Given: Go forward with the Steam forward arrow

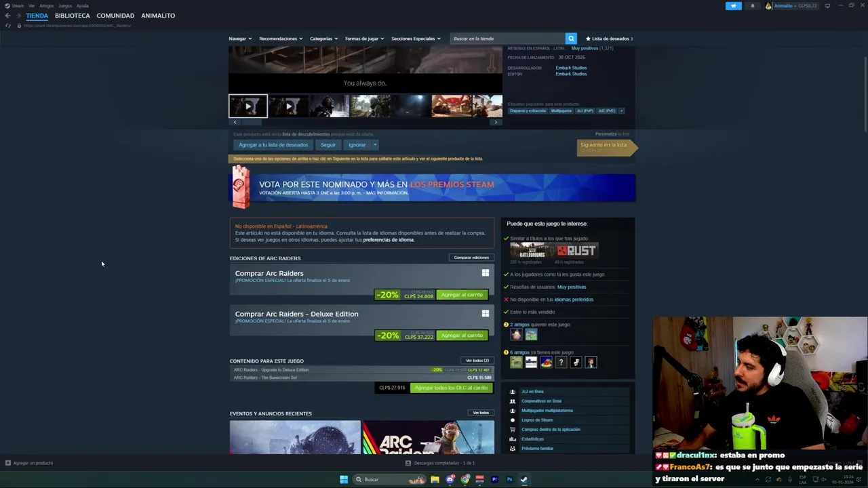Looking at the screenshot, I should (18, 16).
